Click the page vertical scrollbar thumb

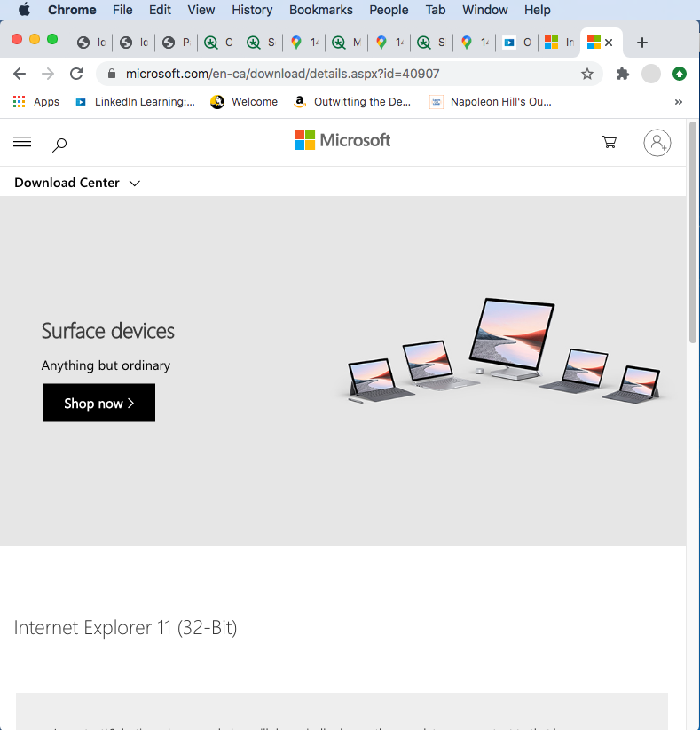click(x=693, y=231)
